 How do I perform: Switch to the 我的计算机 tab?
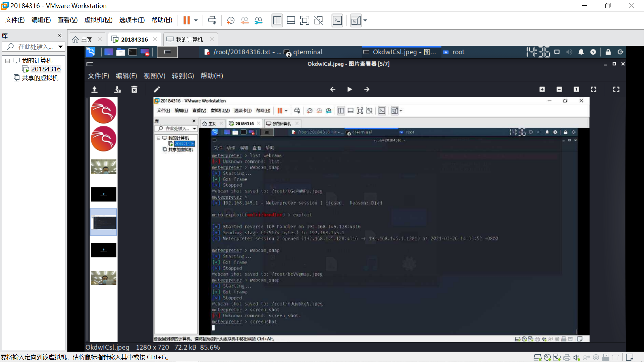189,40
